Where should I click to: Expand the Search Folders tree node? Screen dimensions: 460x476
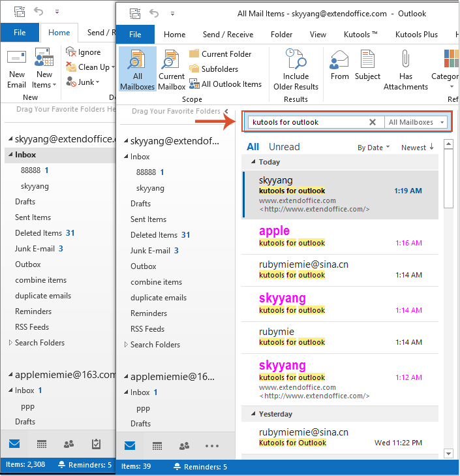126,345
